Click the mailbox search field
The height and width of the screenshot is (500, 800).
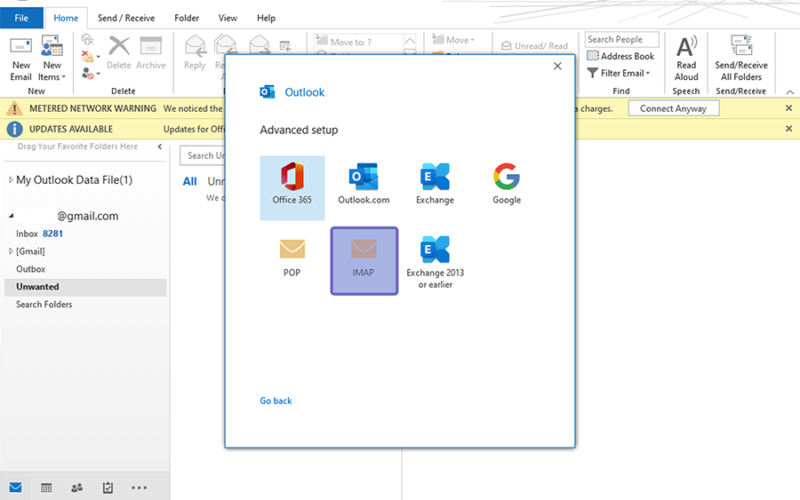(203, 156)
